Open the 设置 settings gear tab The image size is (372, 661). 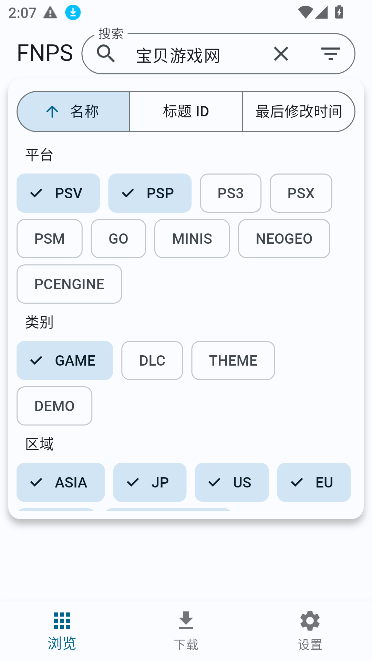pyautogui.click(x=310, y=631)
